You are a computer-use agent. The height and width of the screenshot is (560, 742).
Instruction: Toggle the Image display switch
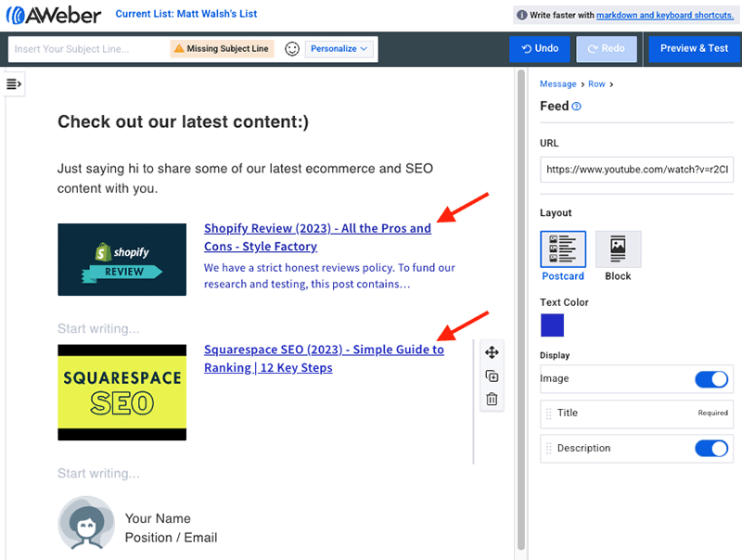(x=711, y=379)
